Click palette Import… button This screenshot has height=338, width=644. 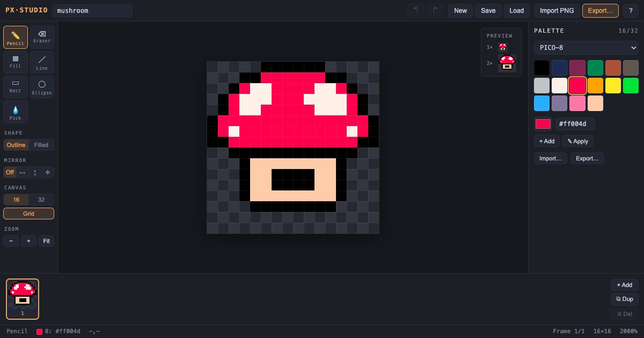click(551, 158)
